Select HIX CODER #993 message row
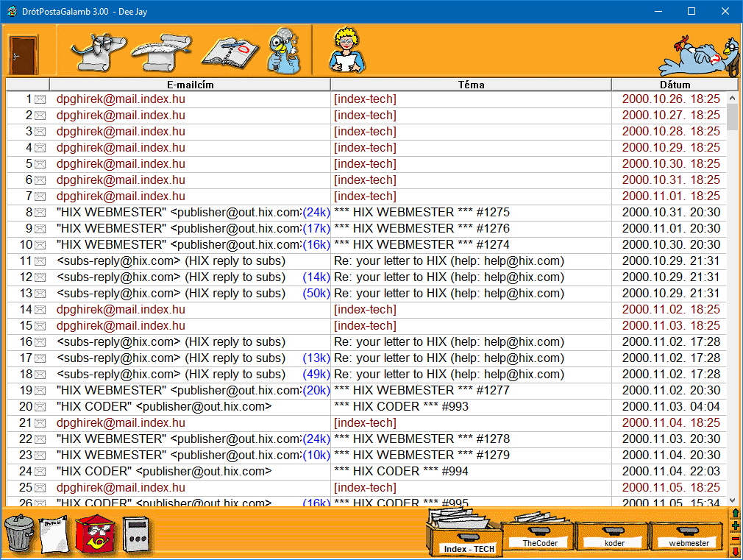743x560 pixels. click(401, 407)
